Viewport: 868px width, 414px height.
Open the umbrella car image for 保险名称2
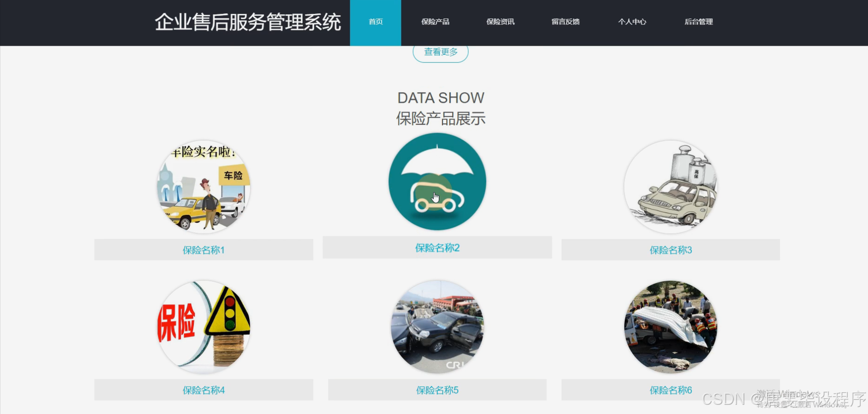pyautogui.click(x=437, y=181)
